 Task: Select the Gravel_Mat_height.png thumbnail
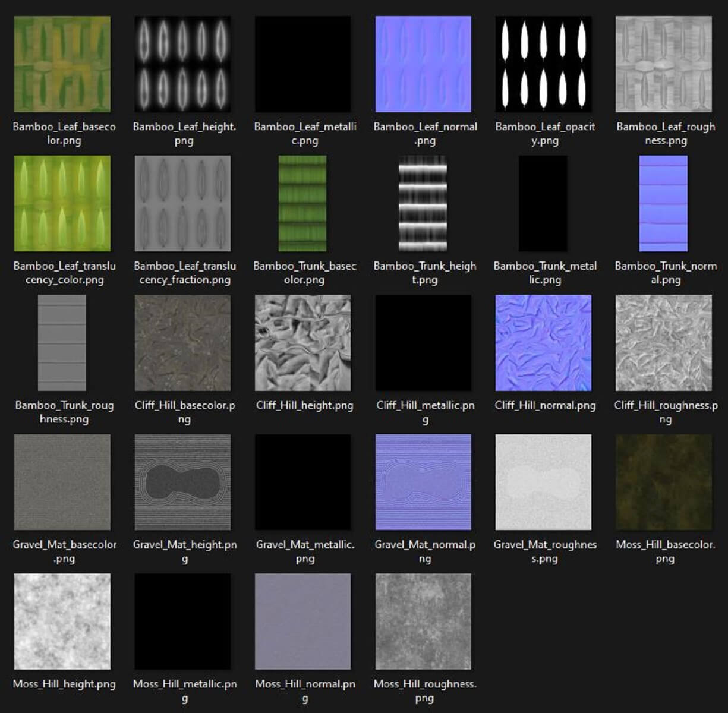pos(182,482)
